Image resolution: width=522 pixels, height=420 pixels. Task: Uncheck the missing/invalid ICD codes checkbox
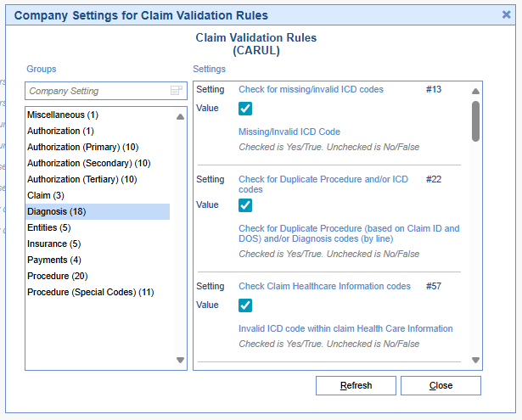click(x=245, y=109)
